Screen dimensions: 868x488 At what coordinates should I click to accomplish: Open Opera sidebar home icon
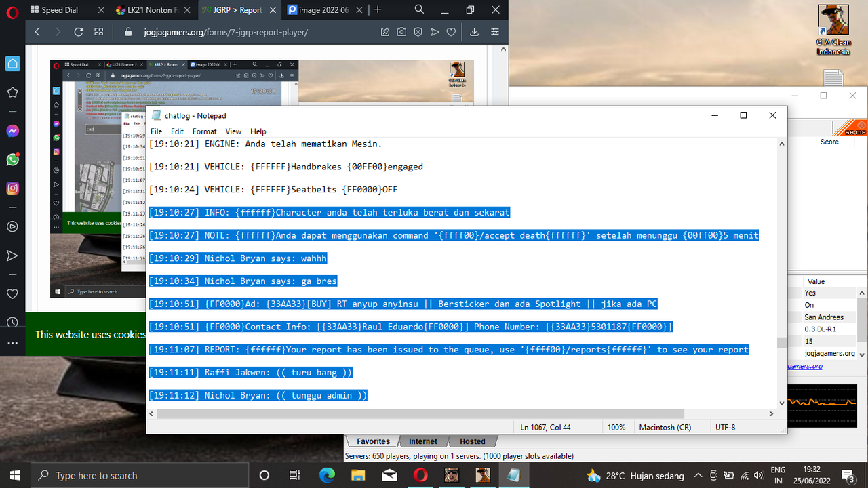(x=12, y=64)
